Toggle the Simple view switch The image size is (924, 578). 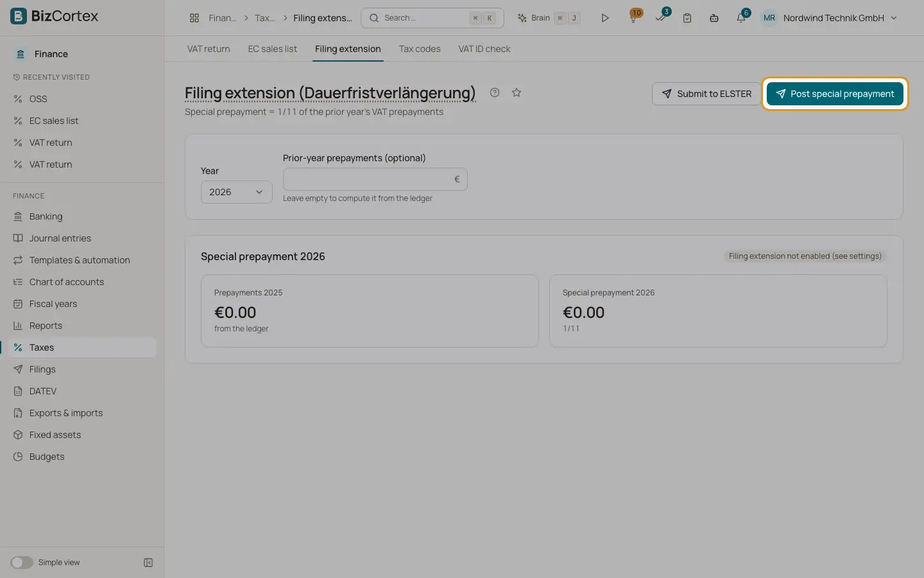coord(21,563)
